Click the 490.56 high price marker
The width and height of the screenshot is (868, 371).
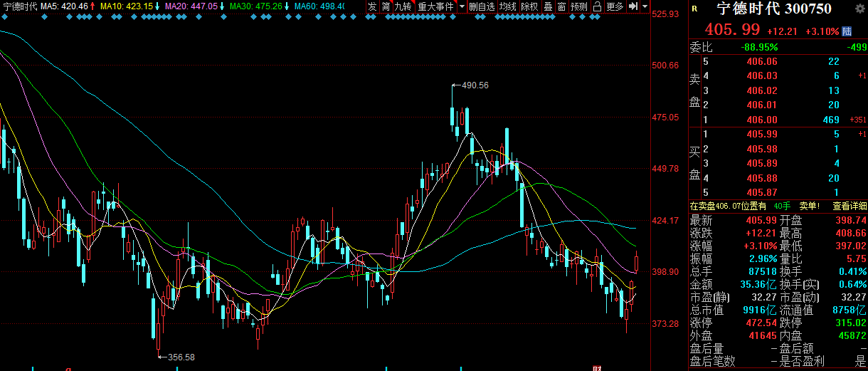(x=475, y=85)
